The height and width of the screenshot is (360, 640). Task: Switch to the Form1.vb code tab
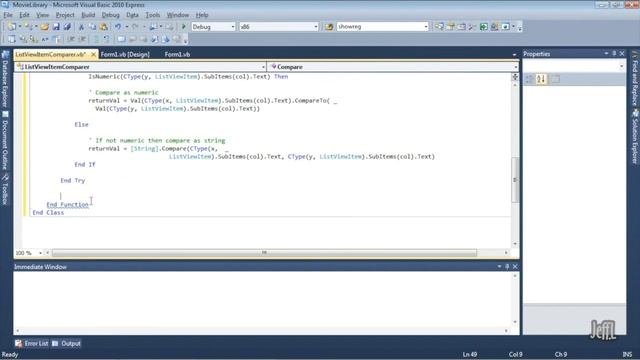pyautogui.click(x=178, y=54)
